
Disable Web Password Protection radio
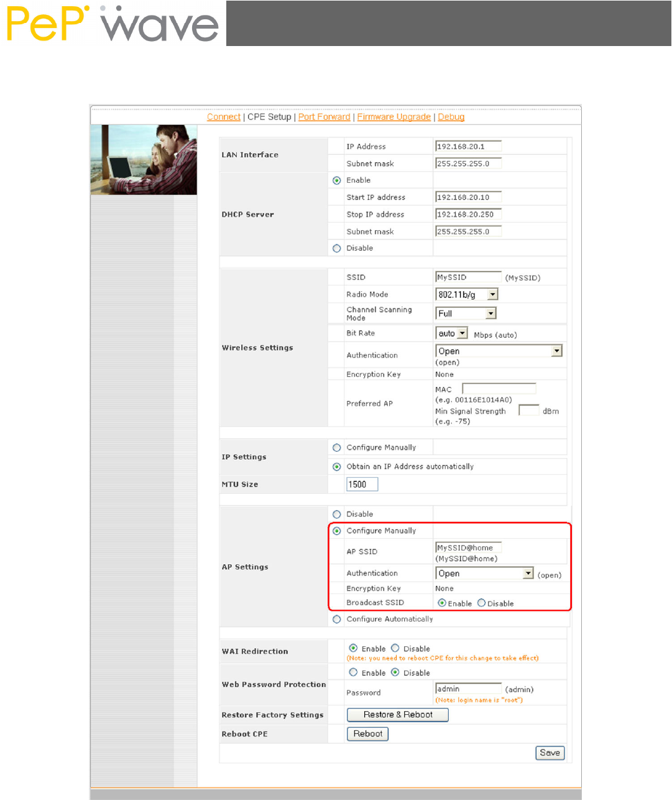[x=395, y=672]
